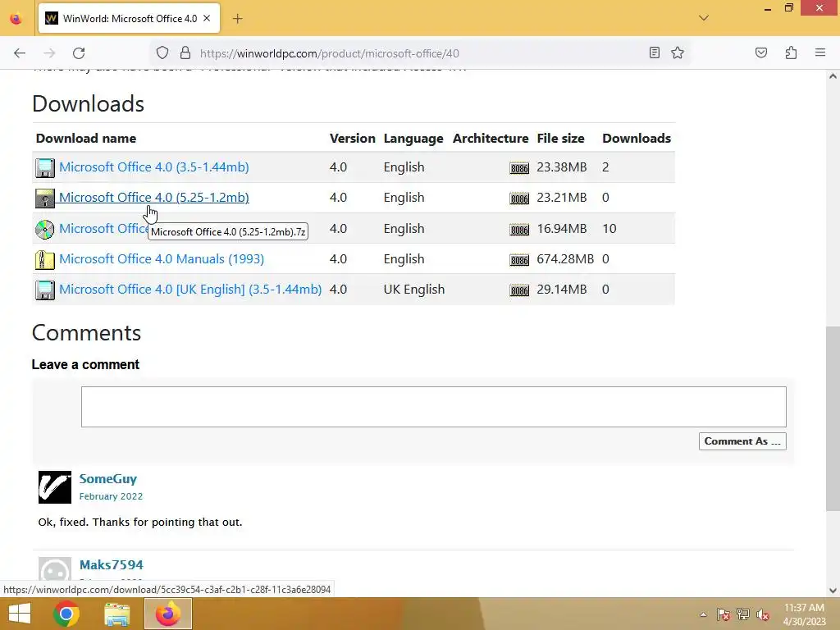Open File Explorer from taskbar
This screenshot has height=630, width=840.
[x=117, y=614]
